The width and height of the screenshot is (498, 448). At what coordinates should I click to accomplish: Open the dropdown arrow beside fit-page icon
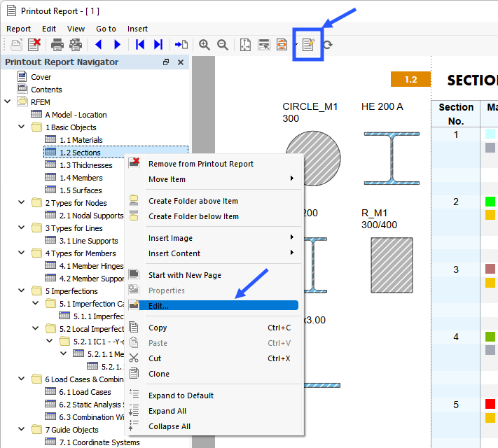point(296,45)
